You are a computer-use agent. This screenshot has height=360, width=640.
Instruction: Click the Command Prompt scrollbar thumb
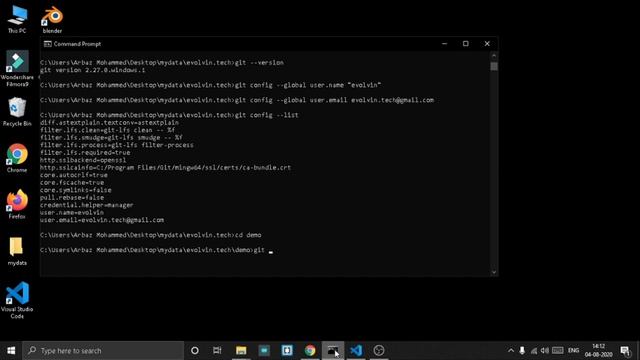coord(494,66)
